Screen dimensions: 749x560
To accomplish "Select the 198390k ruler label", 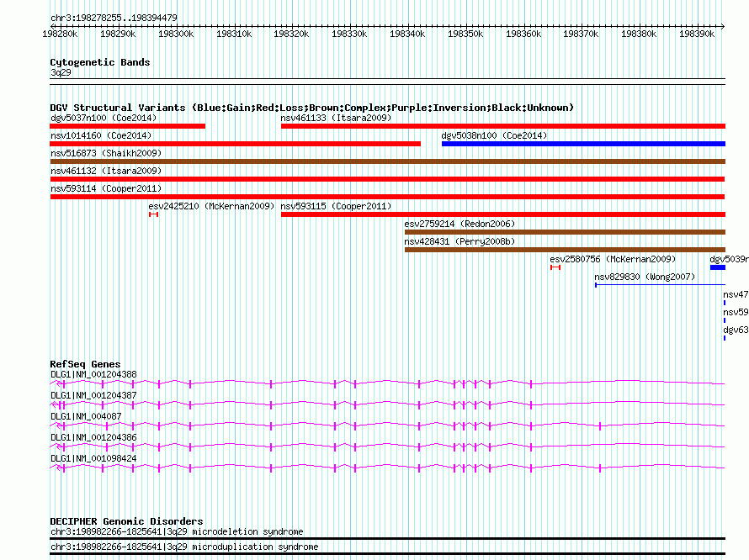I will 697,34.
